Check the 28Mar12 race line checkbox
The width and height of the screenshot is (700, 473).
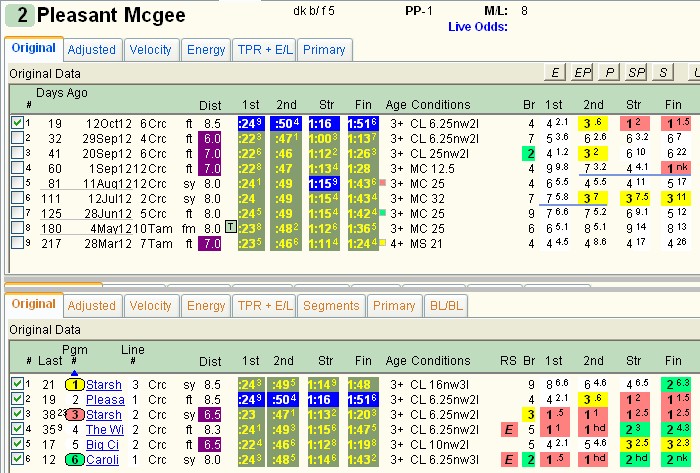click(x=17, y=243)
